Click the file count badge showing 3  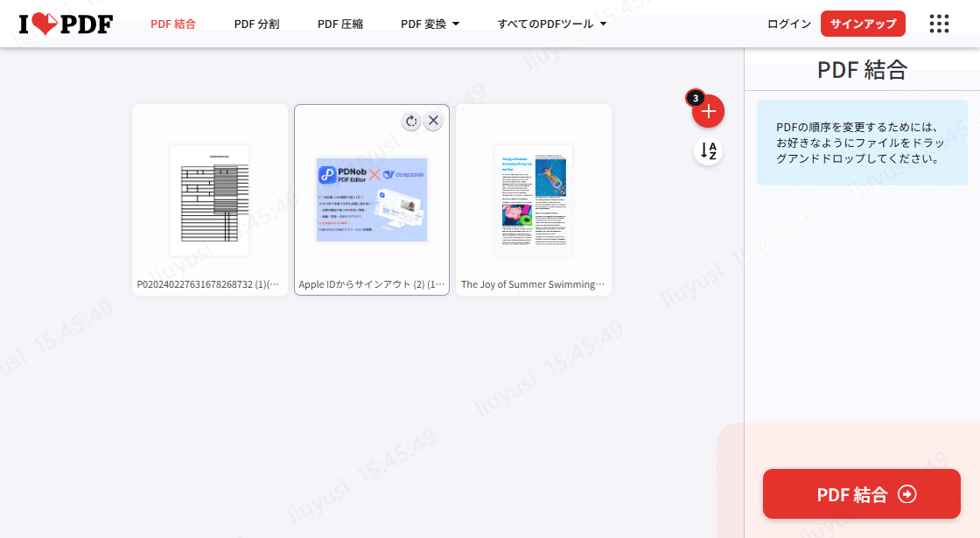(696, 99)
